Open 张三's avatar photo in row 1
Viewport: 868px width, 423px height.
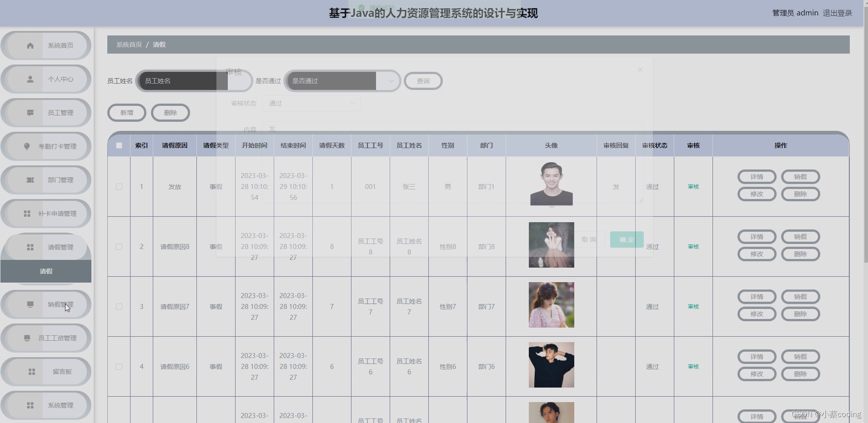click(552, 184)
